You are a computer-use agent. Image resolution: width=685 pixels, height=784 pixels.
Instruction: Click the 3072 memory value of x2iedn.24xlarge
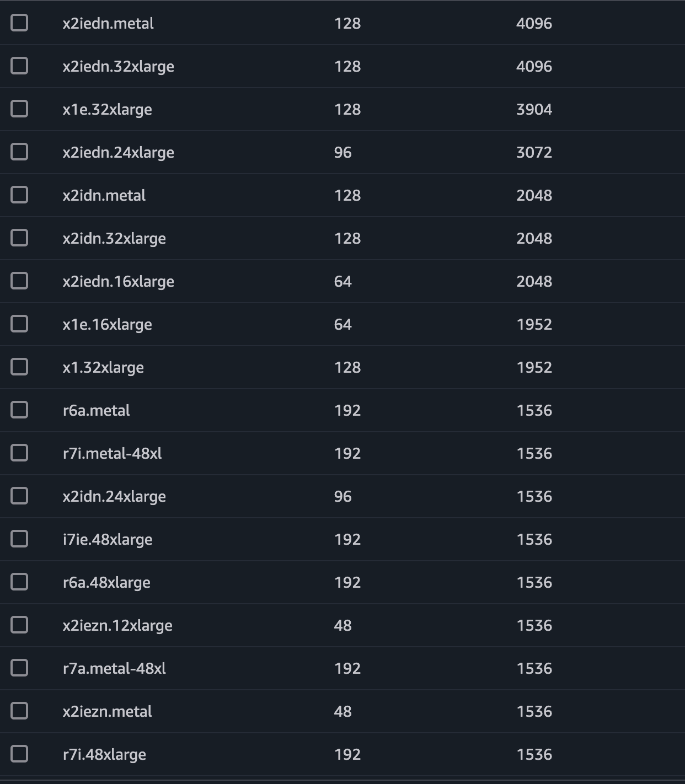[x=534, y=152]
